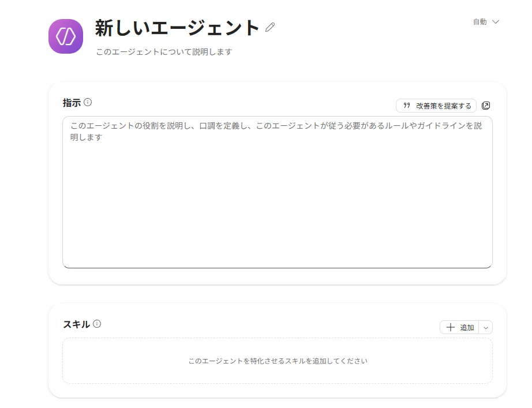Show info for 指示 section
Image resolution: width=532 pixels, height=408 pixels.
88,102
